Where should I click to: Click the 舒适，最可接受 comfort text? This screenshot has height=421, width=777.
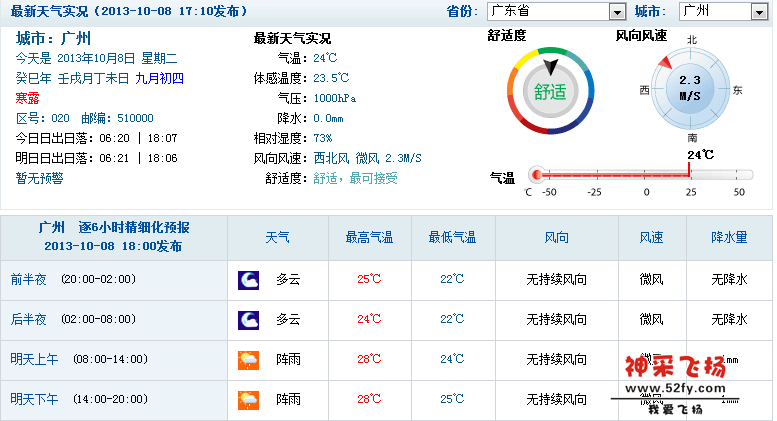pos(355,178)
